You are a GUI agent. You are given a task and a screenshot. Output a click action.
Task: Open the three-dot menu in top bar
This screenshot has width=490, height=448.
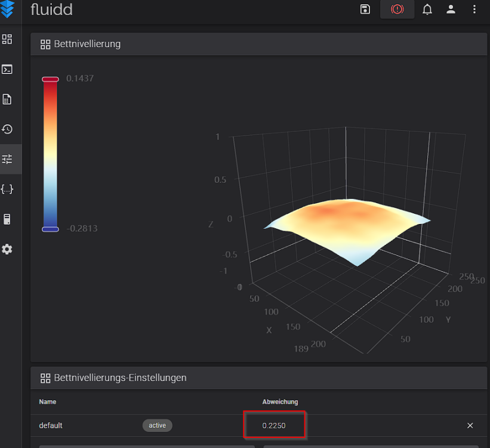[474, 9]
